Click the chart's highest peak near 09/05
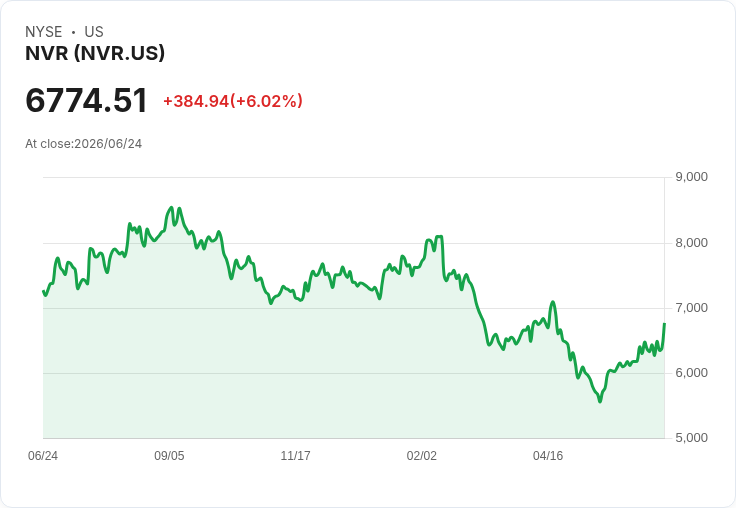 (x=171, y=208)
